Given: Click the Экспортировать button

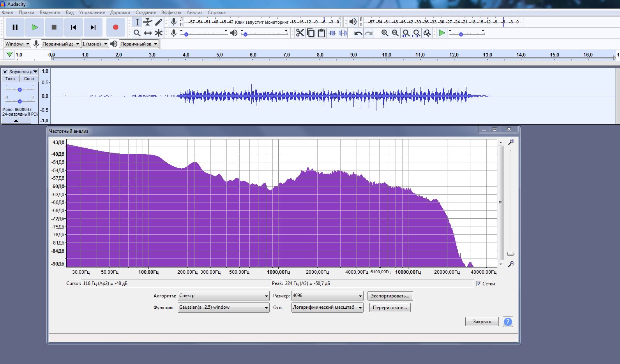Looking at the screenshot, I should 390,296.
